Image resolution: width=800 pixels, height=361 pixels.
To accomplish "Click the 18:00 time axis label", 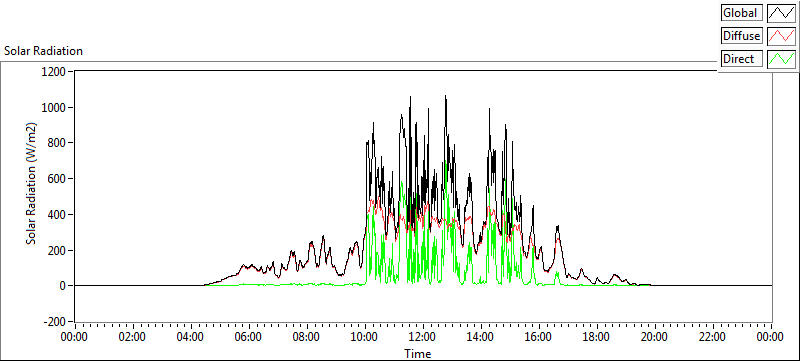I will pos(596,337).
